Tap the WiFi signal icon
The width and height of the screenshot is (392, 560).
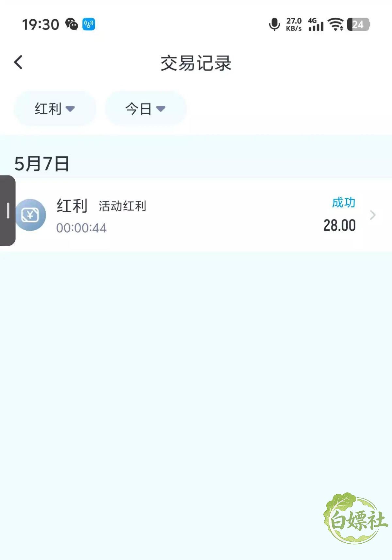tap(336, 24)
